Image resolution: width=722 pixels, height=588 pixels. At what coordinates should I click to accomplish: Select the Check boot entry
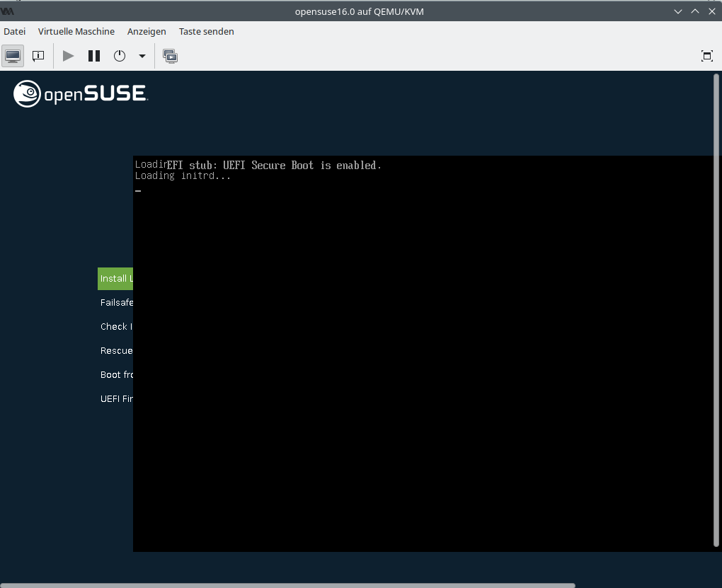click(117, 326)
